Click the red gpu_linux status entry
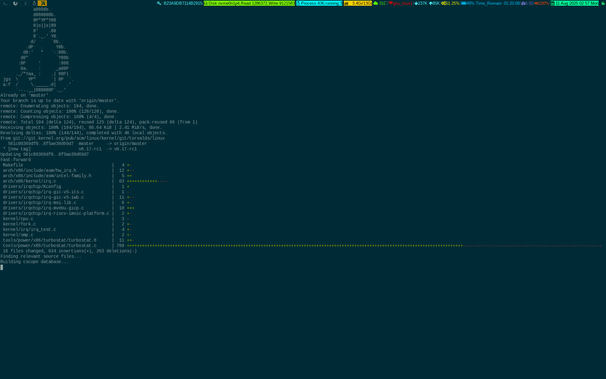606x379 pixels. point(400,3)
